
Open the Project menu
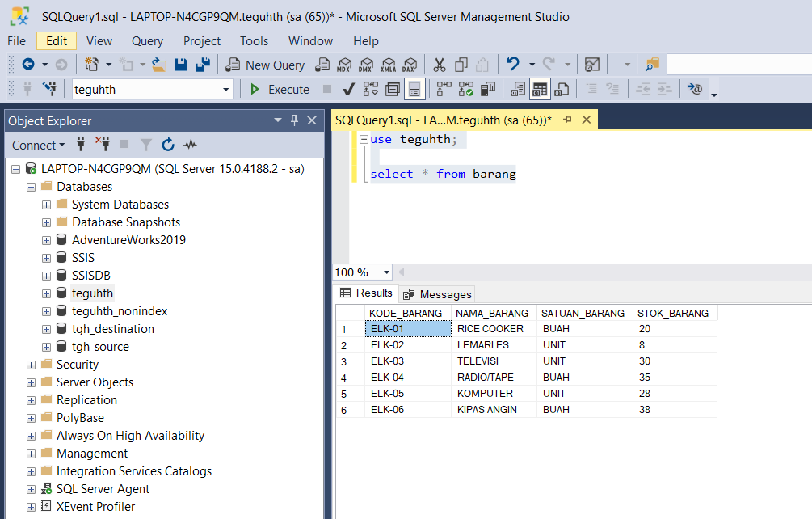click(x=202, y=41)
